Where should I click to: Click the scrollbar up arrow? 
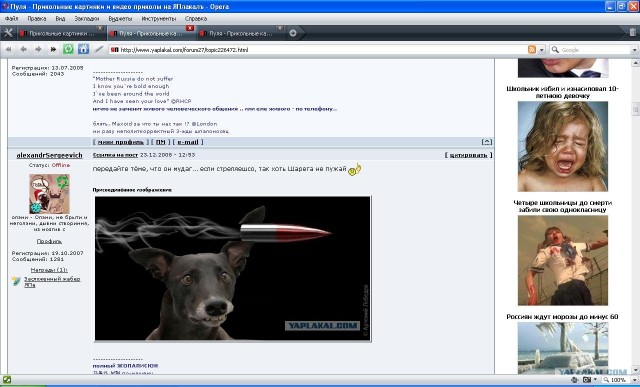point(635,63)
